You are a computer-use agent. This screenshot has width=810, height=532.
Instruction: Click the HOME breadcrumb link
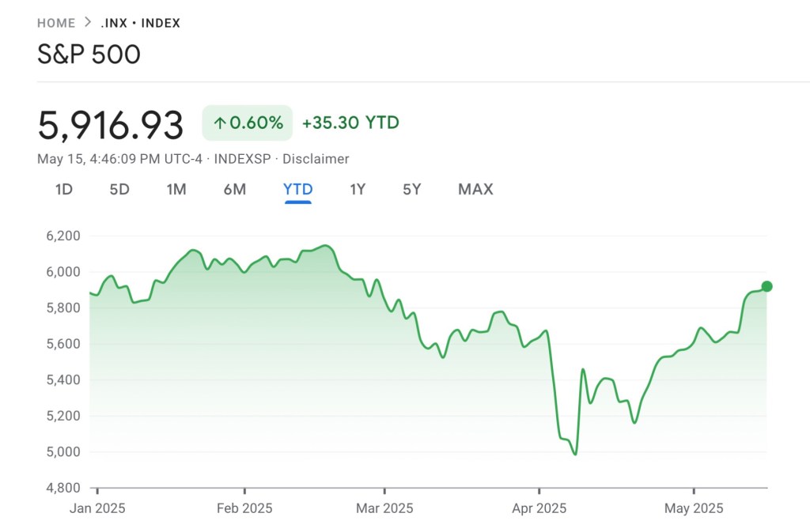pyautogui.click(x=56, y=23)
